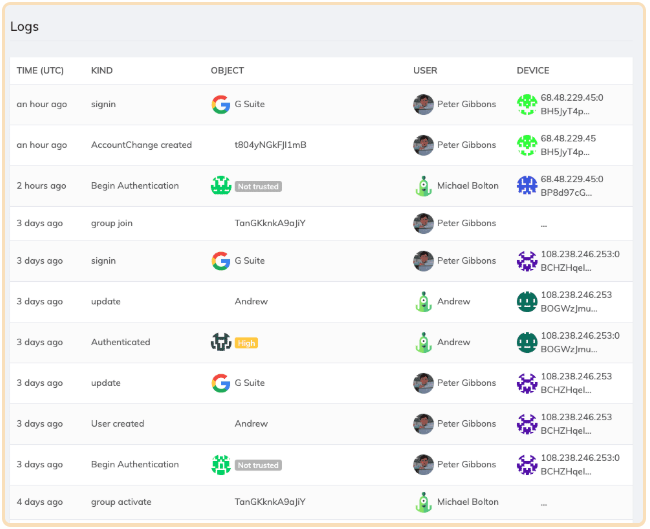Click blue device icon for 68.48.229.45:0
Image resolution: width=650 pixels, height=529 pixels.
[x=526, y=185]
